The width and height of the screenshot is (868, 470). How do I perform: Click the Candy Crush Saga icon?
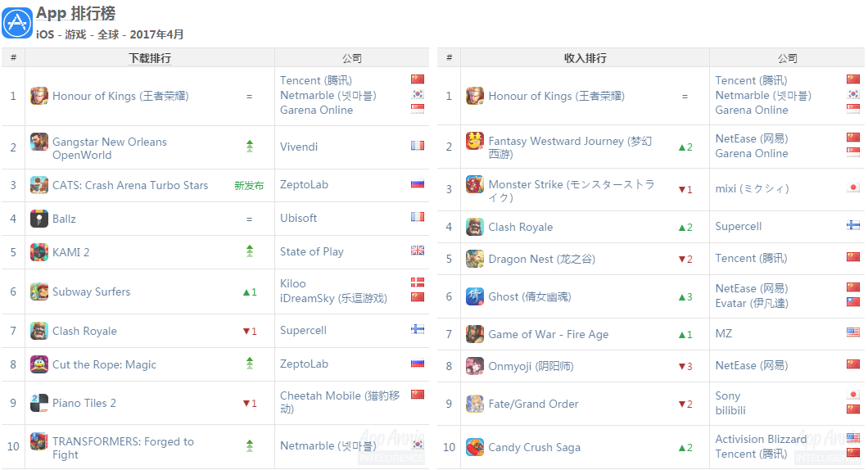pyautogui.click(x=474, y=447)
